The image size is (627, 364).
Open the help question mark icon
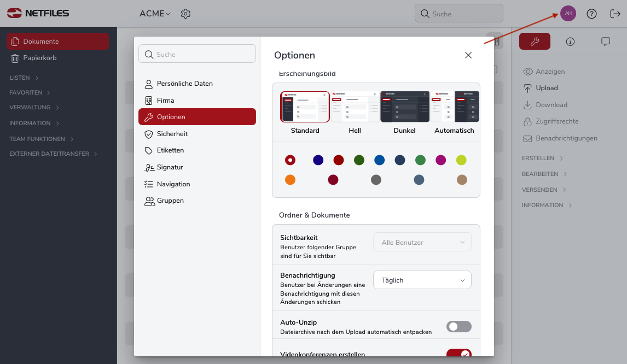coord(591,14)
